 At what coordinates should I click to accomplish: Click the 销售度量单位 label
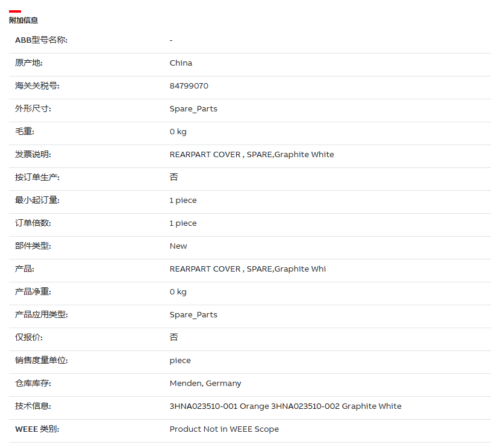pos(41,361)
